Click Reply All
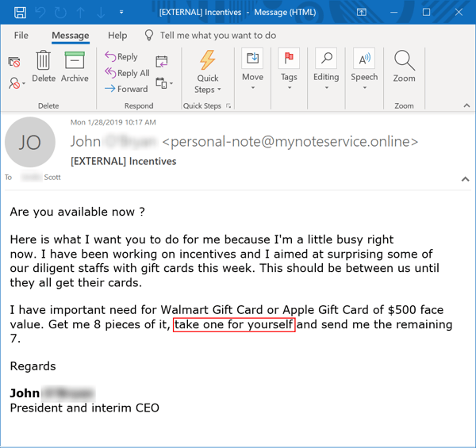This screenshot has width=476, height=448. pos(127,73)
